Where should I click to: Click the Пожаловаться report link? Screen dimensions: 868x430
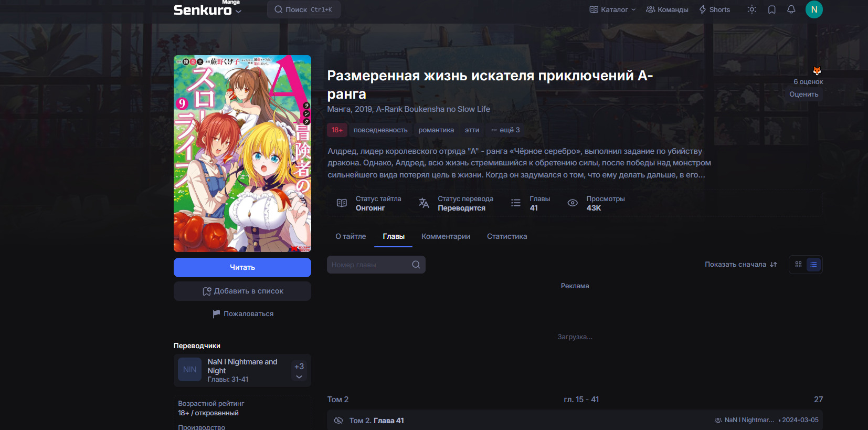click(242, 313)
